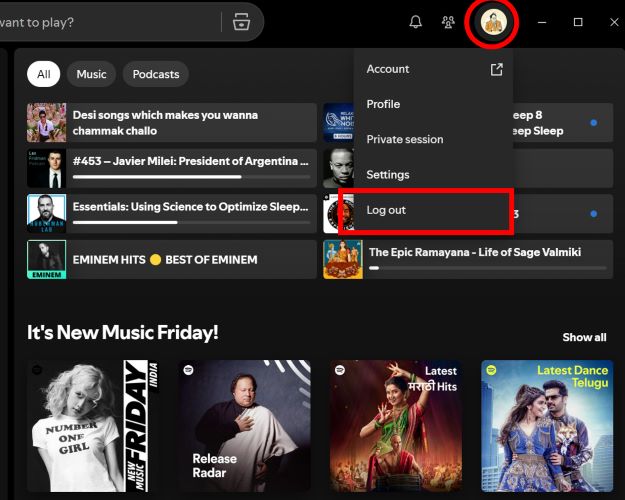Click external link icon beside Account
Screen dimensions: 625x500
(x=496, y=69)
